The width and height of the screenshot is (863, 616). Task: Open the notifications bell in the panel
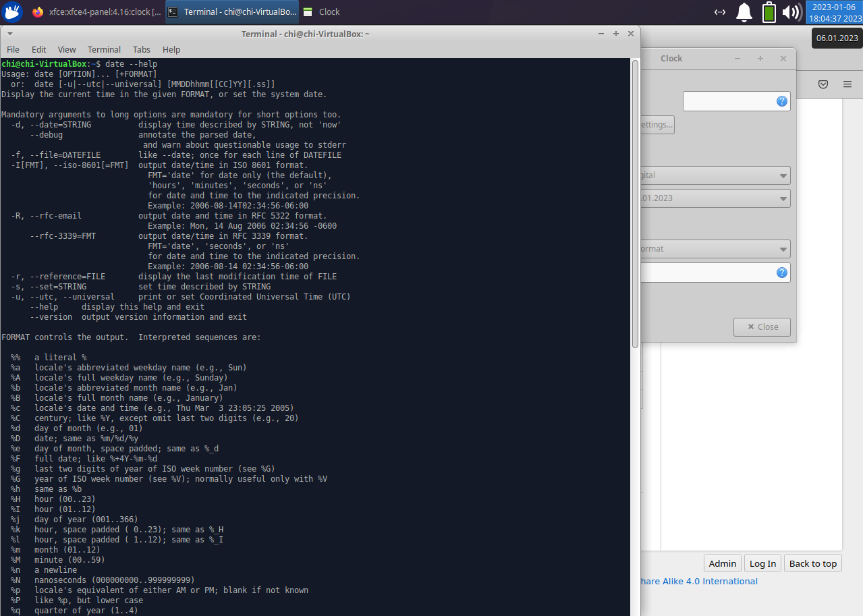click(744, 11)
